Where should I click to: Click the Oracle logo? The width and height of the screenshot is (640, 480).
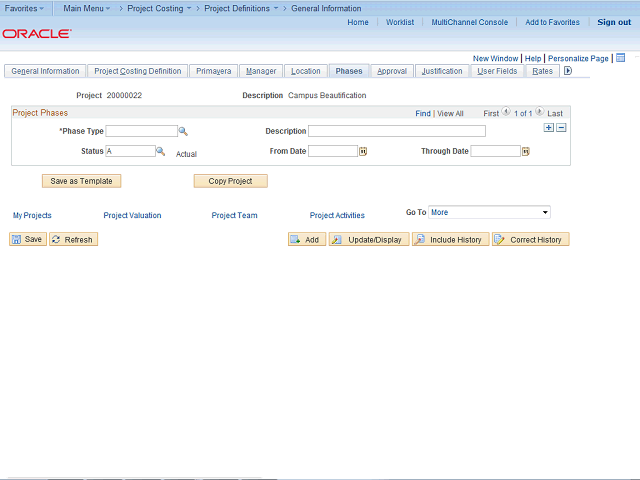click(x=37, y=33)
